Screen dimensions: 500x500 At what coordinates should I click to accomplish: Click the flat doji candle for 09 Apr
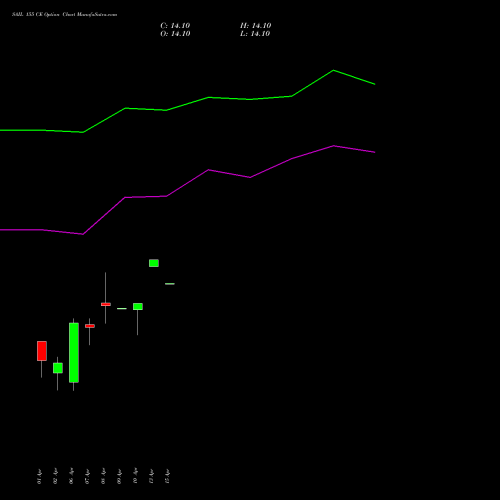[x=122, y=309]
